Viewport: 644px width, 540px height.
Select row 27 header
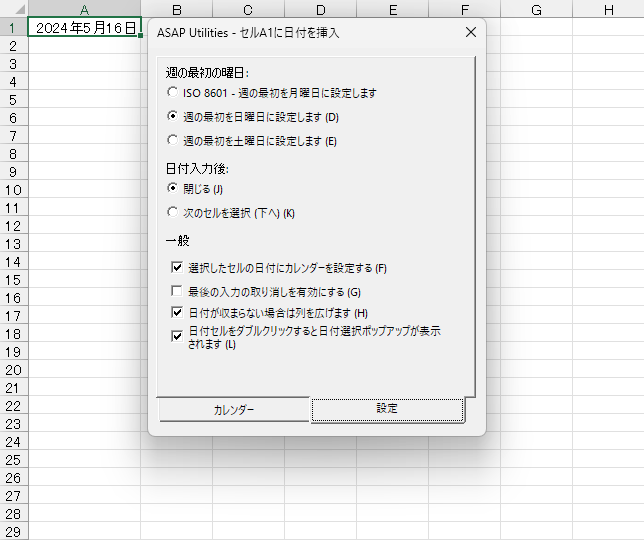coord(14,495)
